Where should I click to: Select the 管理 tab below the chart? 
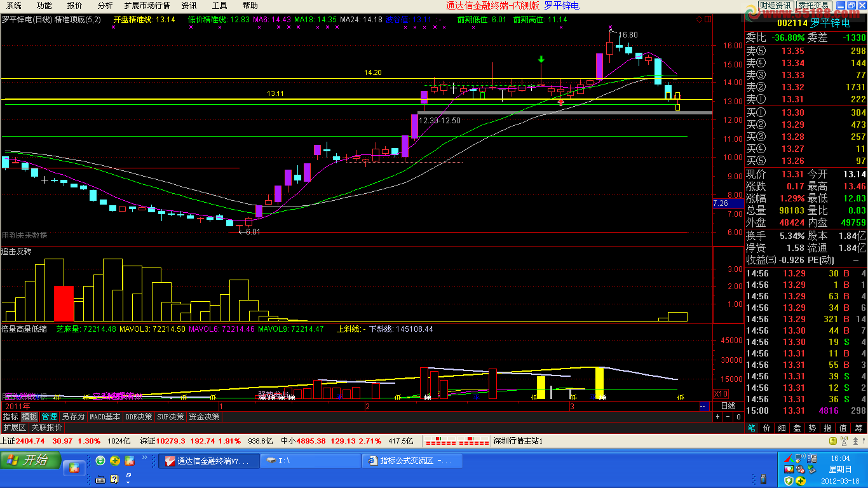(49, 417)
